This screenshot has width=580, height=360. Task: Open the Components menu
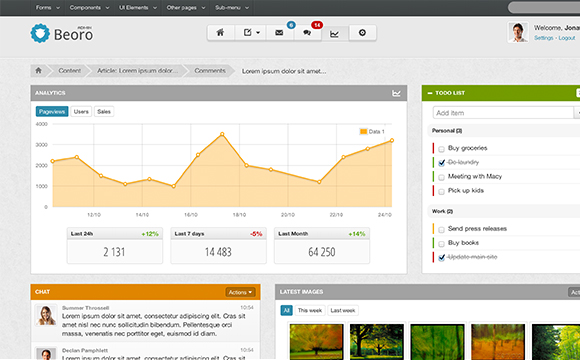89,7
